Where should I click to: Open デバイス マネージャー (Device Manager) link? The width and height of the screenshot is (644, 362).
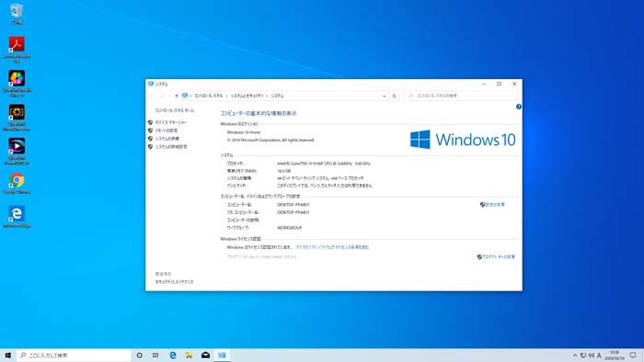[171, 122]
